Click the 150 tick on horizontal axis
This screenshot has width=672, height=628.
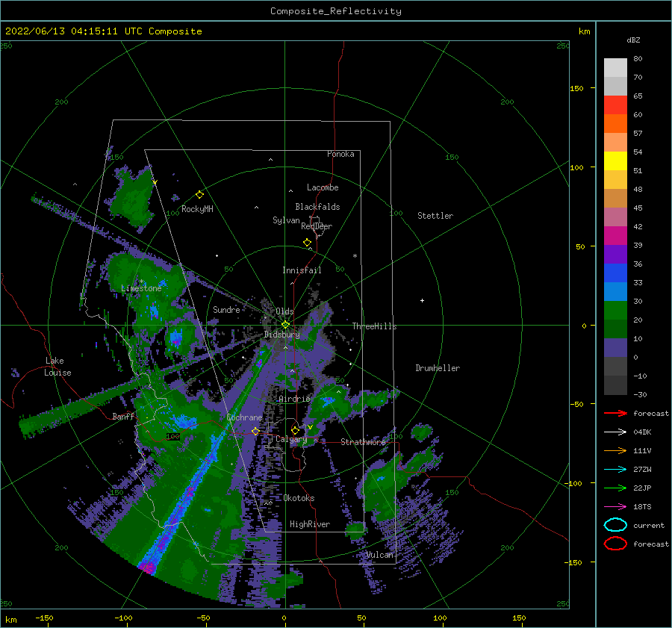(519, 618)
